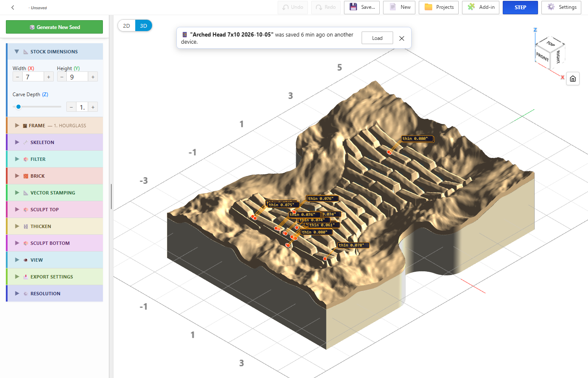This screenshot has width=588, height=378.
Task: Click the Resolution section icon
Action: pos(26,294)
